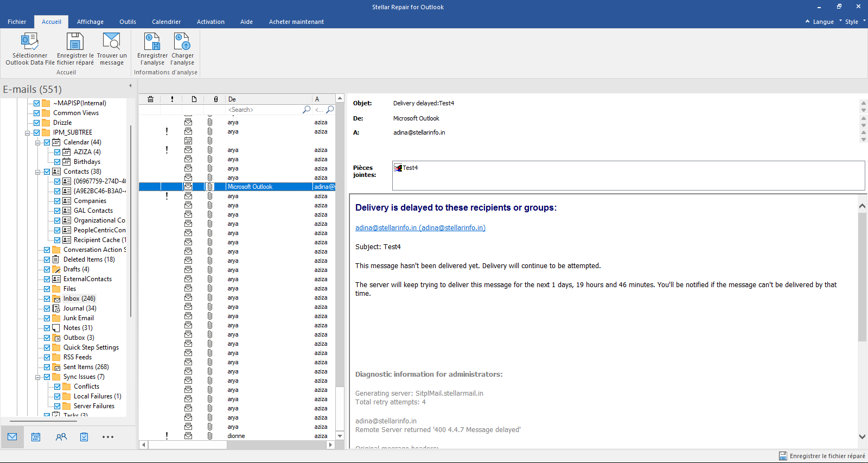Click the Drafts folder icon
The height and width of the screenshot is (463, 868).
[56, 269]
